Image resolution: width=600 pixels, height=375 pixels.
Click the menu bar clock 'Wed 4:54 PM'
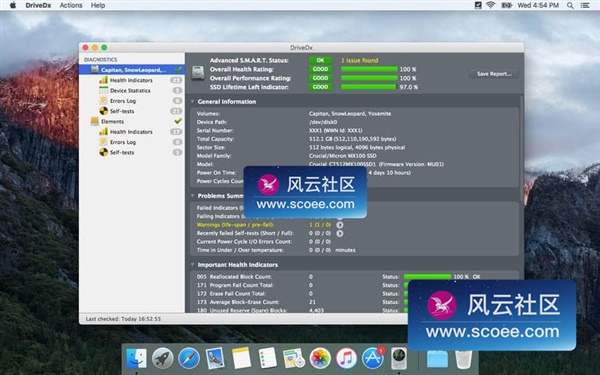click(538, 5)
